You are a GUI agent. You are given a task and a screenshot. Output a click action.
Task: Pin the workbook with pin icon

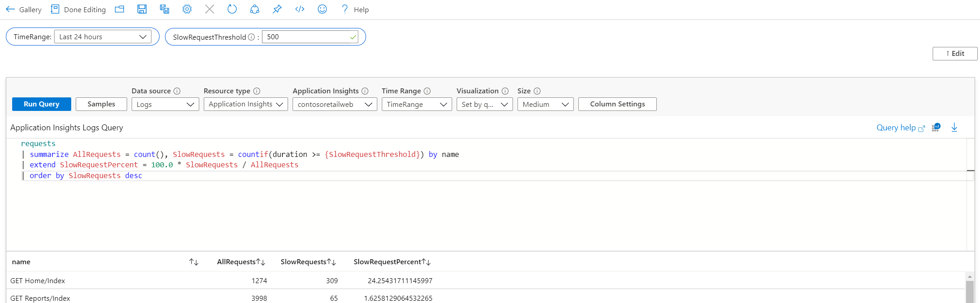tap(277, 9)
